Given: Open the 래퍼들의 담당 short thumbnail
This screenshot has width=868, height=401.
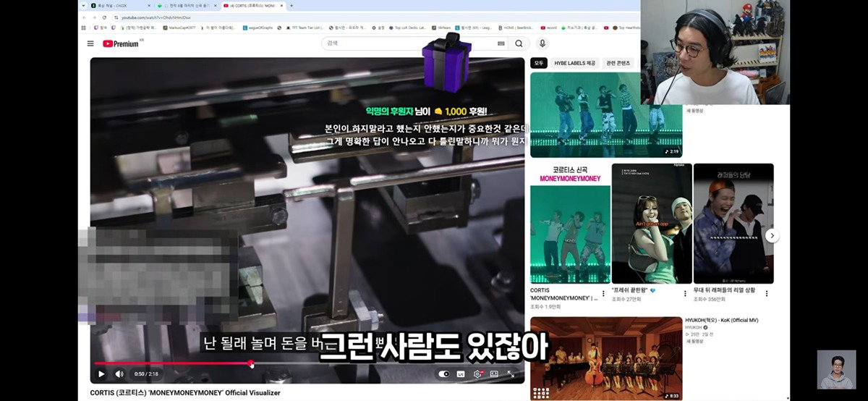Looking at the screenshot, I should point(733,224).
